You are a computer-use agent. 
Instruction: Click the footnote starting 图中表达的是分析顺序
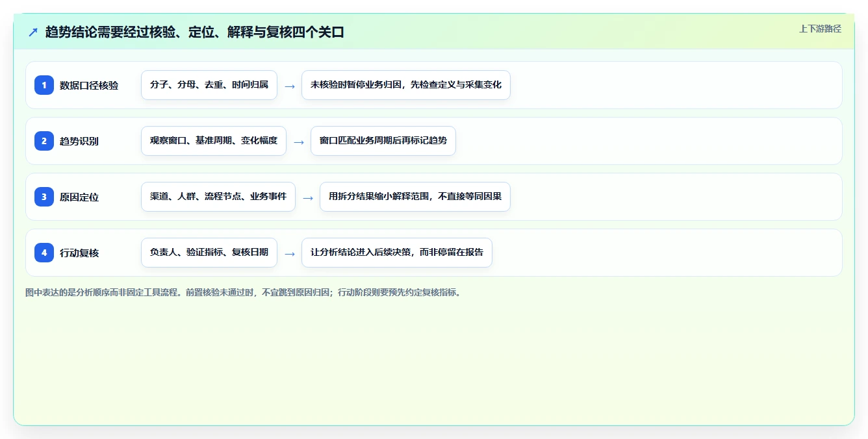[x=244, y=292]
